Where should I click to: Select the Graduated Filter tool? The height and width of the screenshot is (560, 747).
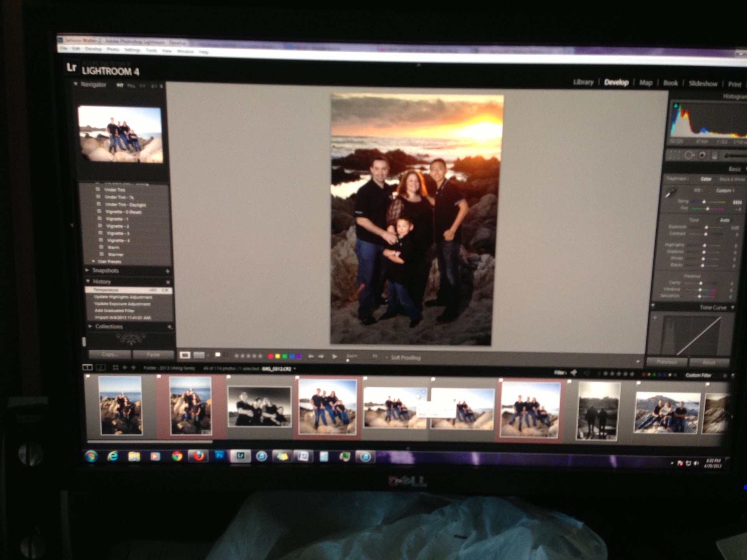715,156
